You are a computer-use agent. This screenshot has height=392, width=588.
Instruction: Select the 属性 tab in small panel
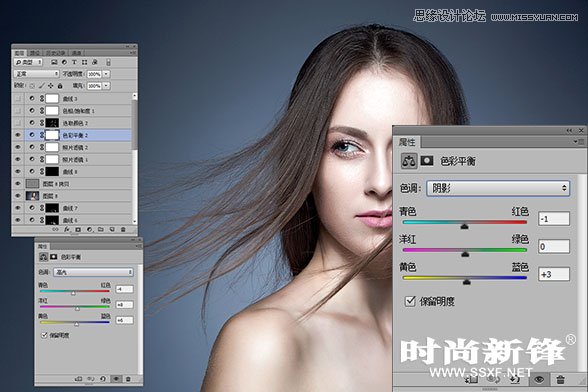42,246
